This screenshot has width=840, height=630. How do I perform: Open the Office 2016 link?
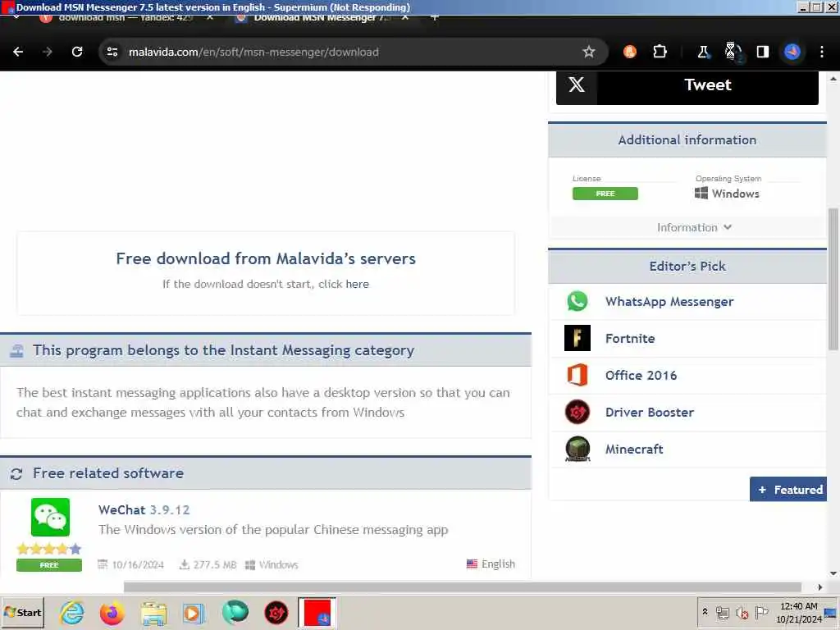click(x=641, y=376)
